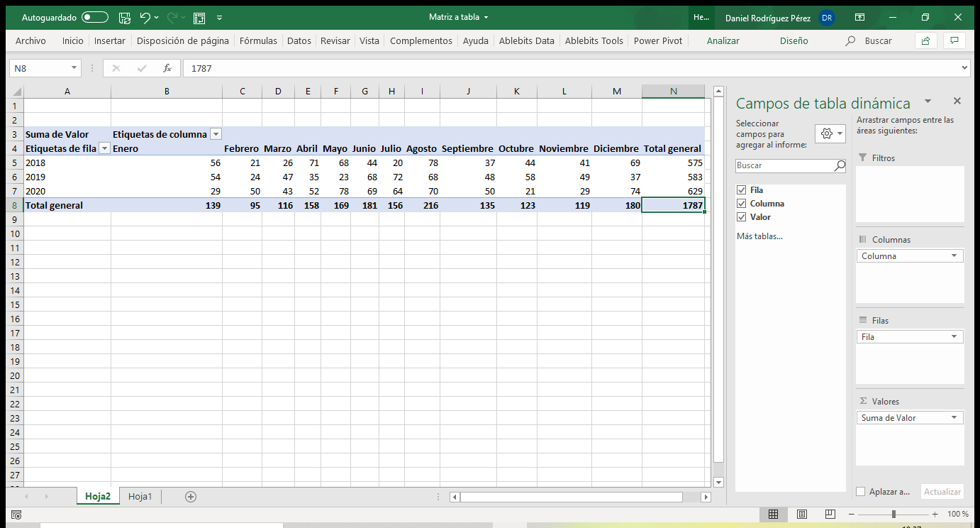
Task: Add new sheet with plus icon
Action: [190, 497]
